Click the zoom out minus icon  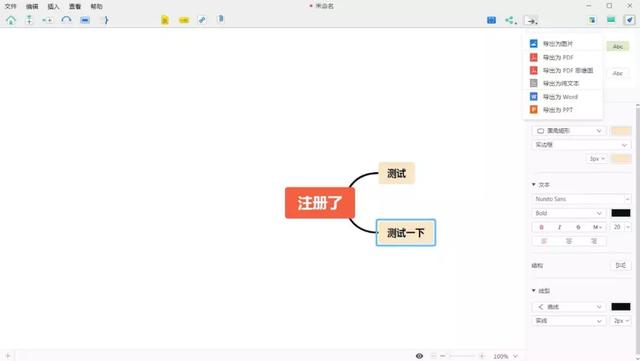442,356
